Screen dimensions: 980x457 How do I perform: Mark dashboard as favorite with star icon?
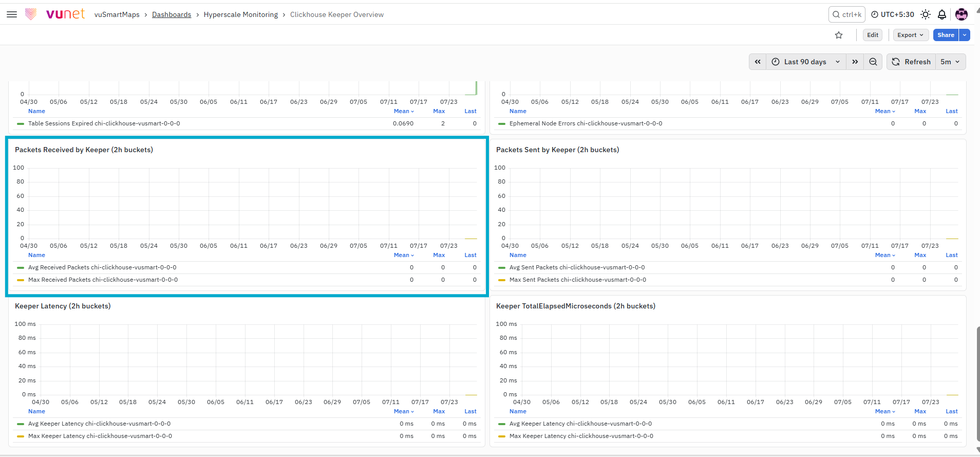pyautogui.click(x=839, y=35)
